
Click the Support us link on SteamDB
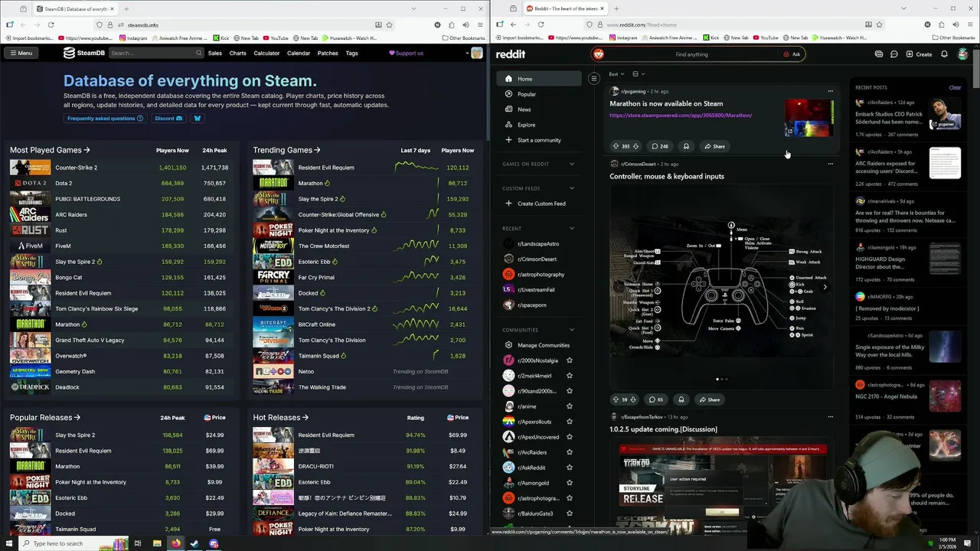(x=406, y=53)
